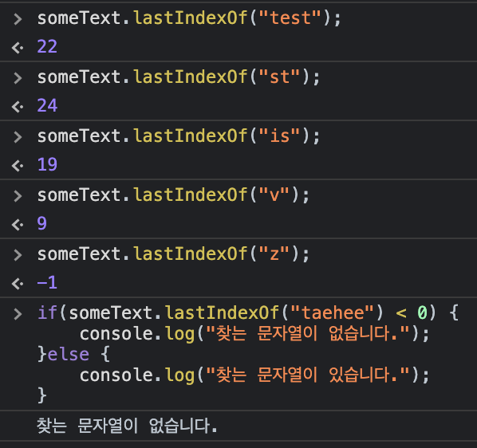Click the input prompt chevron beside lastIndexOf("v")
The height and width of the screenshot is (448, 477).
click(18, 196)
